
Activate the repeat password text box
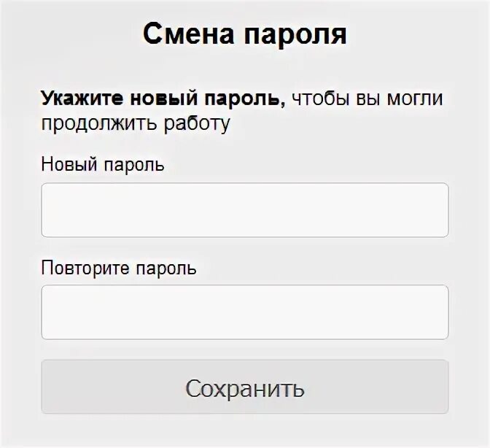tap(245, 312)
